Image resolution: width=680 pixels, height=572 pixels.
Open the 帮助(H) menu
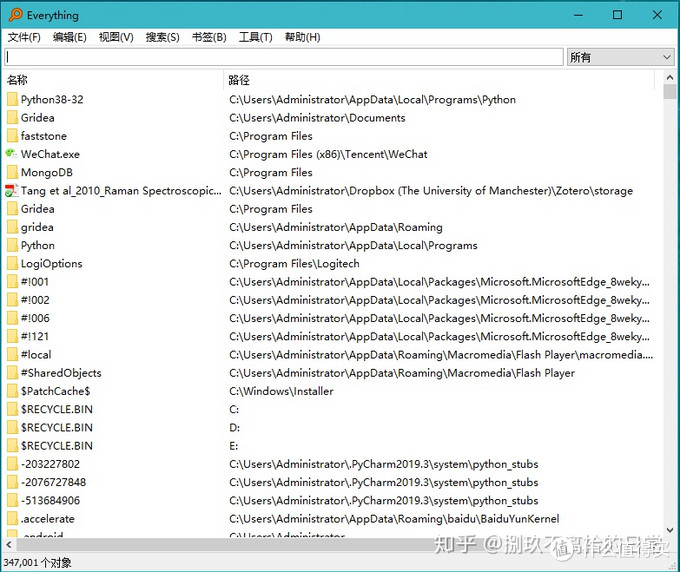click(302, 37)
